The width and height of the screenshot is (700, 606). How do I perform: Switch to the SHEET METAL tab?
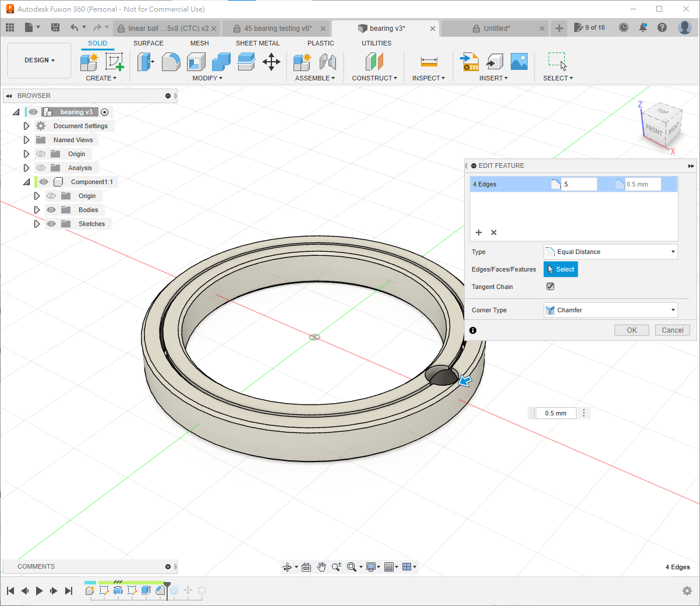pos(257,43)
